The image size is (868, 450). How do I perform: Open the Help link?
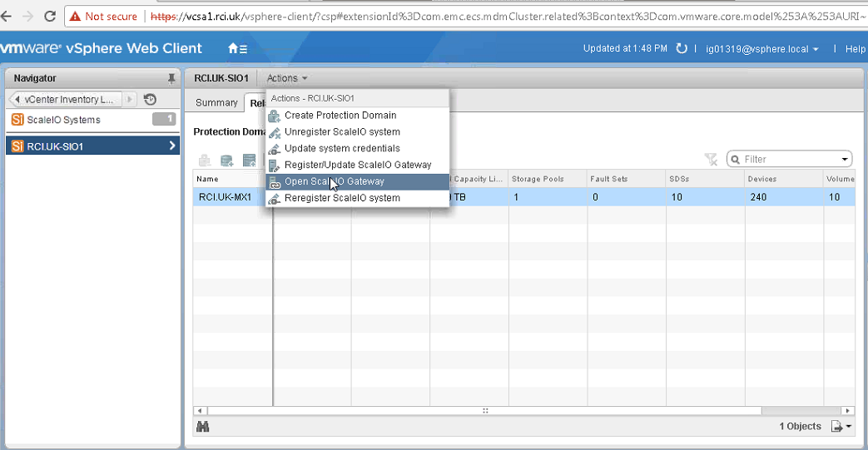click(856, 49)
